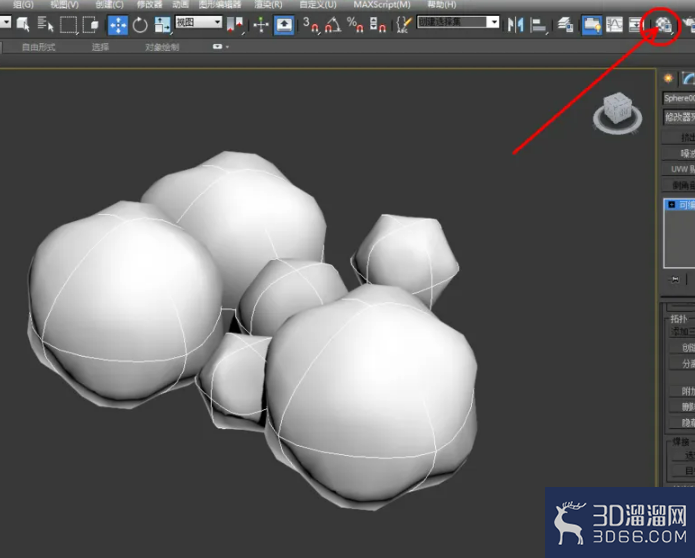Open Curve Editor icon
Viewport: 695px width, 558px height.
(x=614, y=25)
